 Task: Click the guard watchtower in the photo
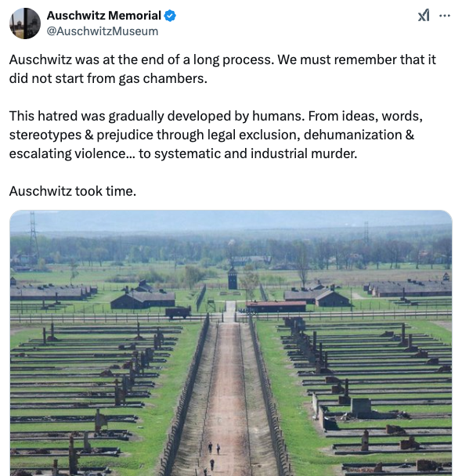[x=233, y=278]
